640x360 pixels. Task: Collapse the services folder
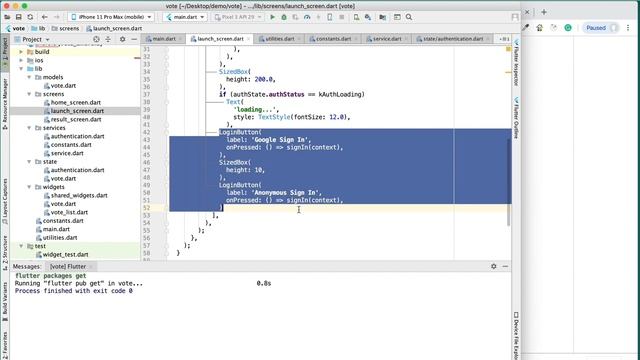29,128
